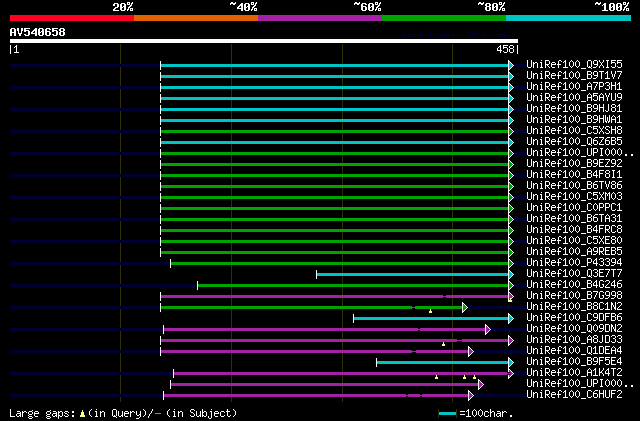Viewport: 640px width, 421px height.
Task: Select the UniRef100_A9REB5 label
Action: (574, 252)
